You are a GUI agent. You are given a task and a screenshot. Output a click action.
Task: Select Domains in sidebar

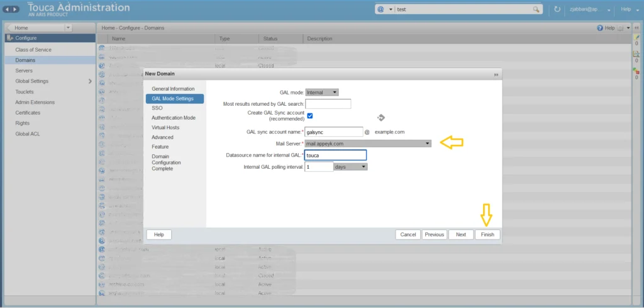click(50, 60)
